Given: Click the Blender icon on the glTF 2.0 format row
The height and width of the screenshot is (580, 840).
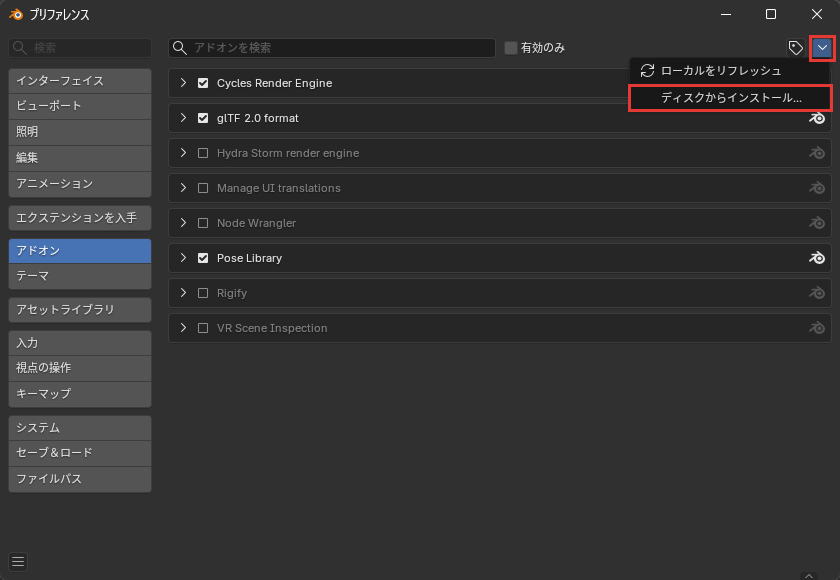Looking at the screenshot, I should point(816,118).
